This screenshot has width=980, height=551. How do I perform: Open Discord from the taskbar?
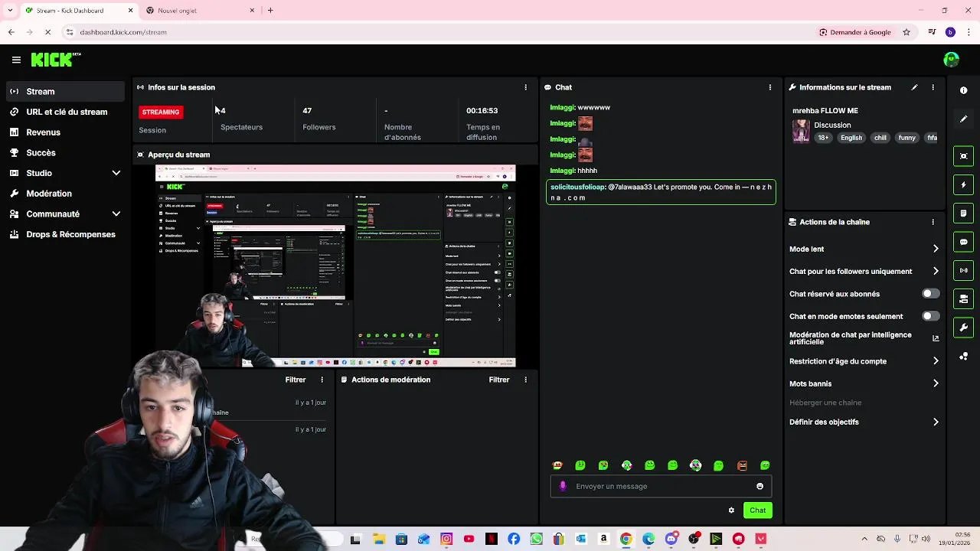point(671,539)
